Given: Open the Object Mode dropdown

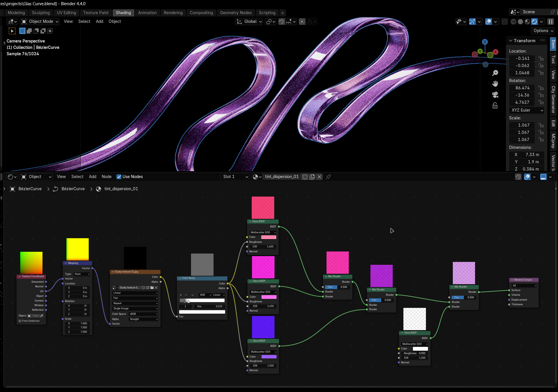Looking at the screenshot, I should click(x=40, y=21).
